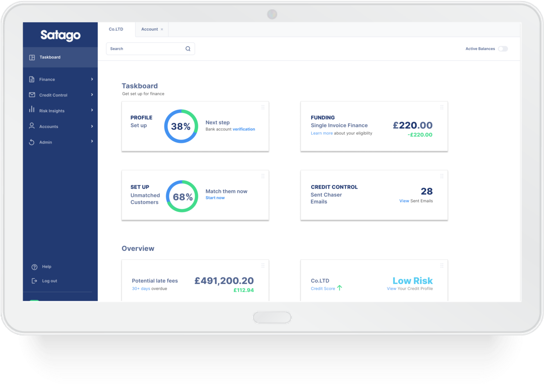Expand the Risk Insights chevron
544x392 pixels.
(x=92, y=110)
